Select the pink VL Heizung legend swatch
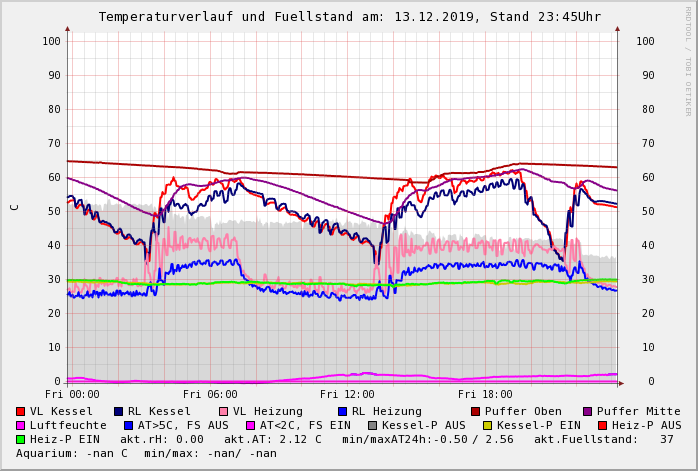 click(224, 411)
